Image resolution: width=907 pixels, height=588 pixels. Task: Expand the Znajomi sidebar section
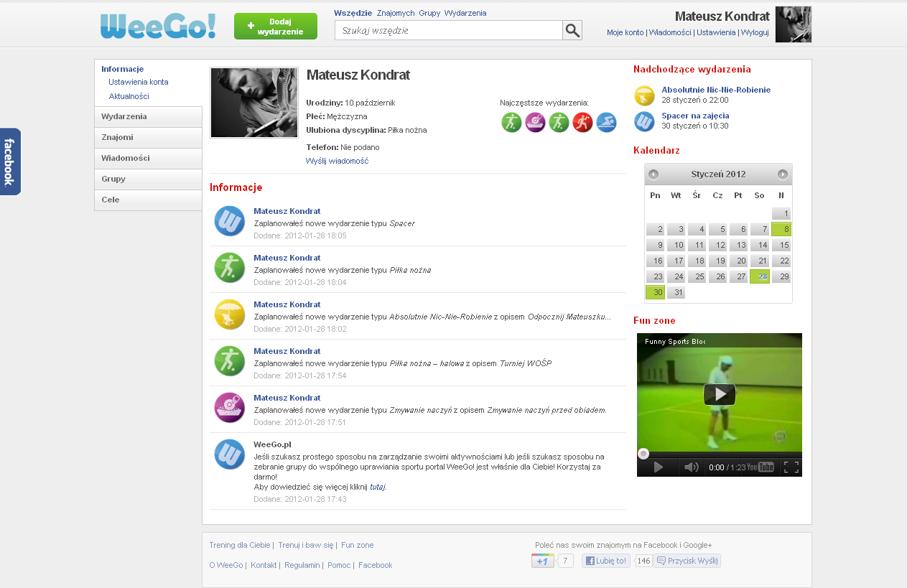[x=148, y=137]
